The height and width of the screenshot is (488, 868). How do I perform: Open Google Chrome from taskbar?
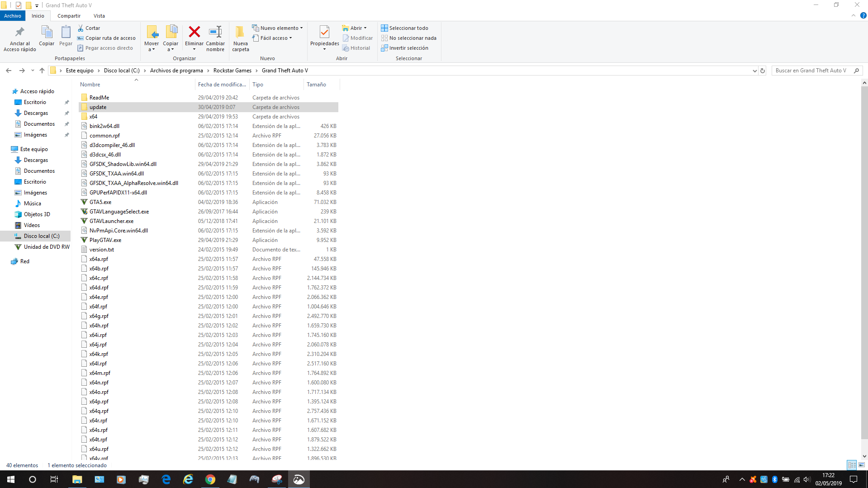[210, 479]
